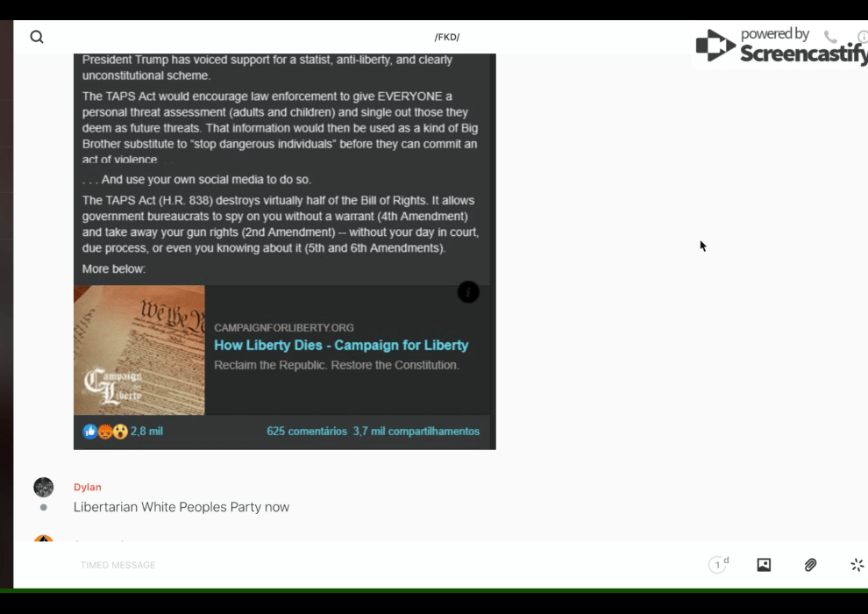Click the Constitution preview thumbnail
The image size is (868, 614).
click(x=139, y=350)
